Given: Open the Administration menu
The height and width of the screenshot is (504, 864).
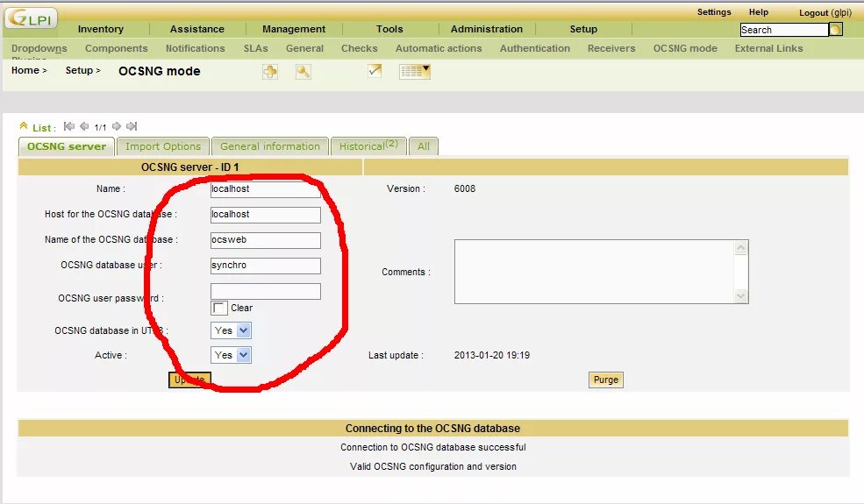Looking at the screenshot, I should [x=487, y=29].
